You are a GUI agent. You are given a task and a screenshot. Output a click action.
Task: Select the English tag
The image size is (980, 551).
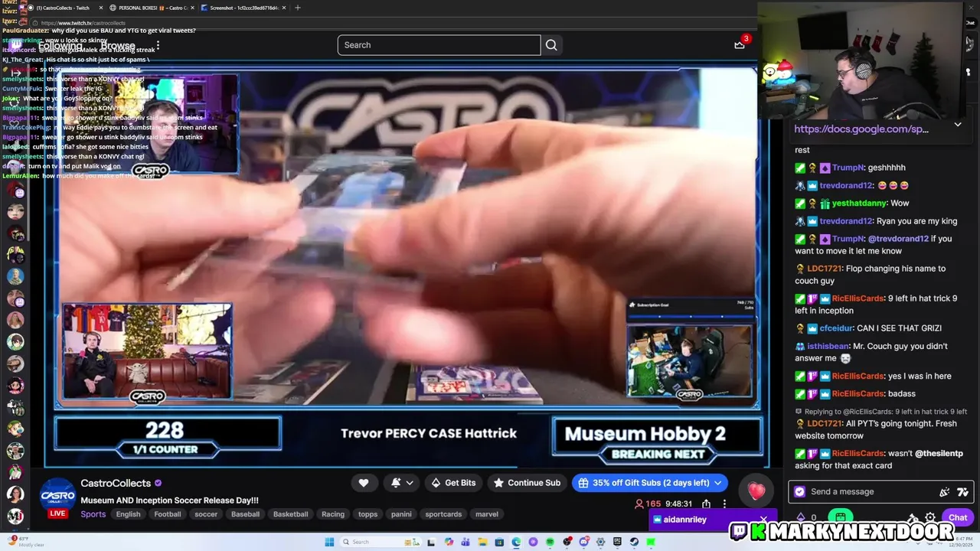128,514
